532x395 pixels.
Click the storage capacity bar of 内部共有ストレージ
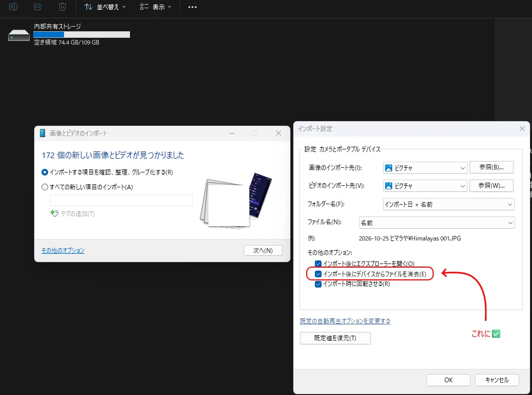(x=81, y=35)
